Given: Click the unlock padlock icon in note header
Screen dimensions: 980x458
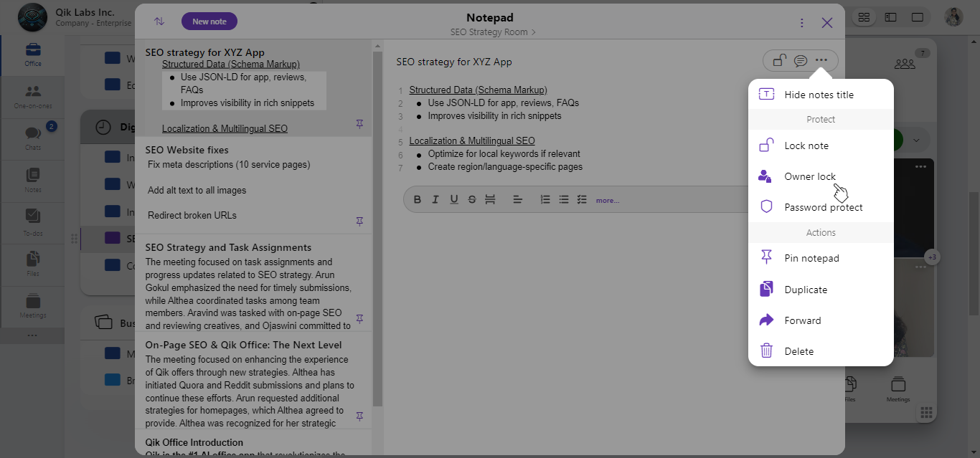Looking at the screenshot, I should pyautogui.click(x=779, y=61).
